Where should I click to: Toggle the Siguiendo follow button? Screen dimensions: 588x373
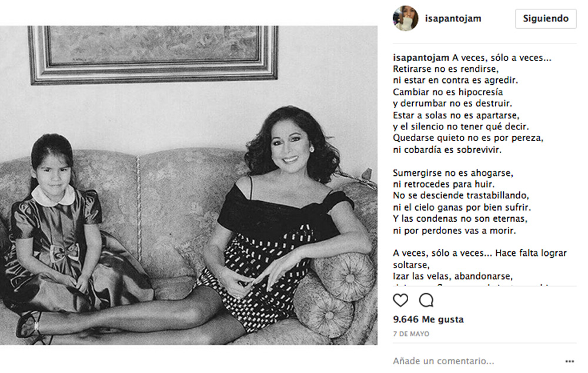pos(546,18)
